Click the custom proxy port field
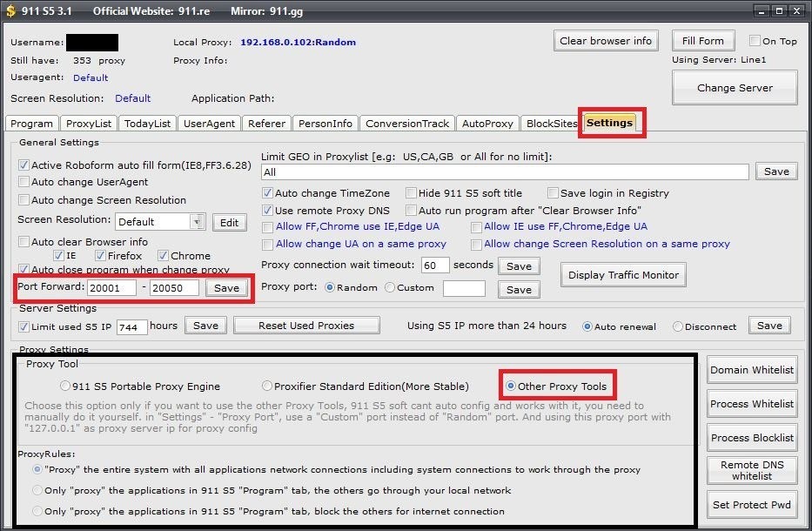Image resolution: width=812 pixels, height=531 pixels. [464, 288]
